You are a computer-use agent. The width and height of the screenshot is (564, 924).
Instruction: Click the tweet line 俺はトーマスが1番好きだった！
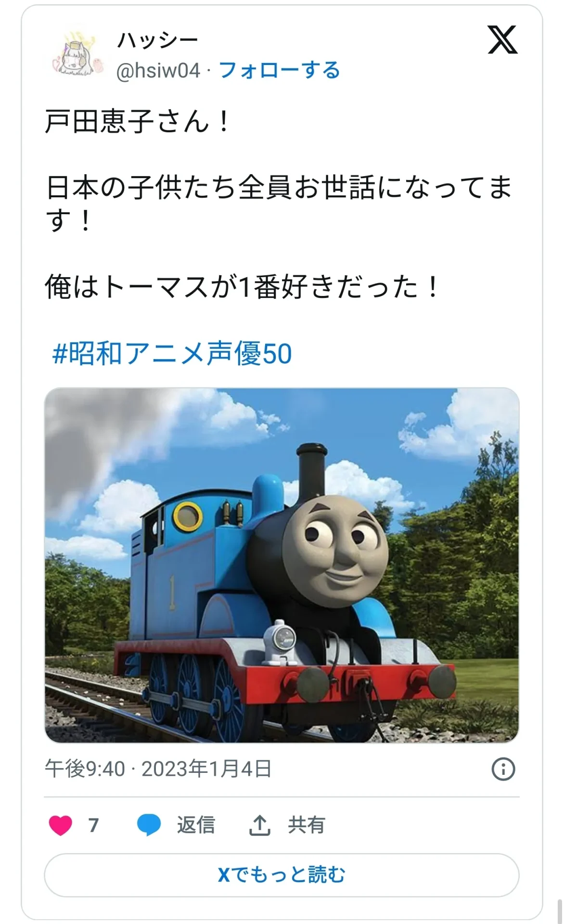click(243, 287)
